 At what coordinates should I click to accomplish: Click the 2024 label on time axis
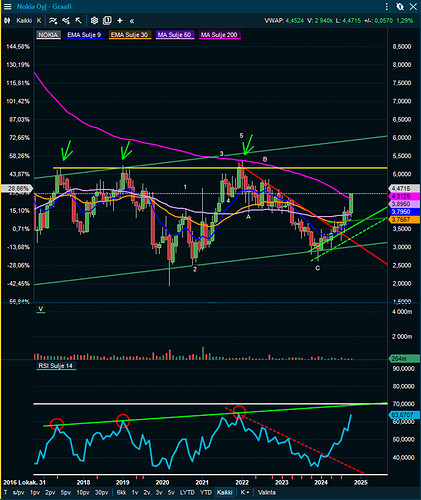321,482
